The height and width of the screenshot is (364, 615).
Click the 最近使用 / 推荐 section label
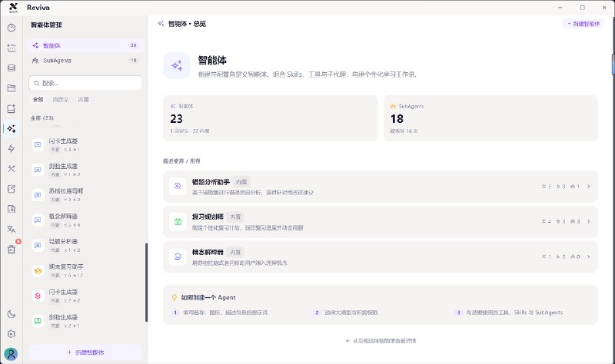coord(181,161)
